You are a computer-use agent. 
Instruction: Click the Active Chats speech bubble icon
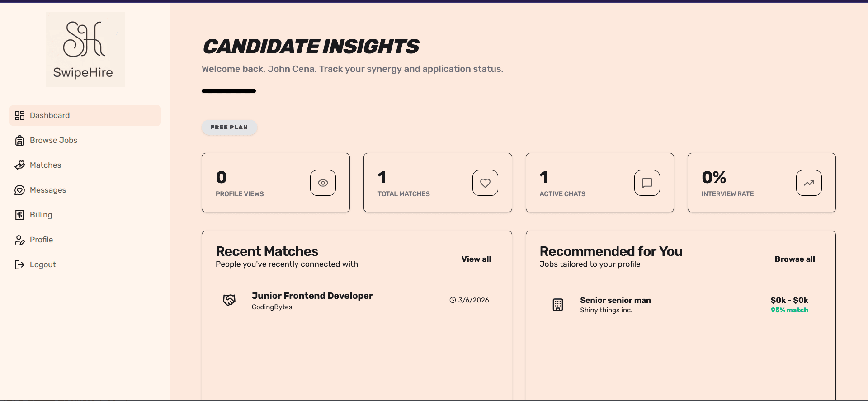[x=647, y=183]
